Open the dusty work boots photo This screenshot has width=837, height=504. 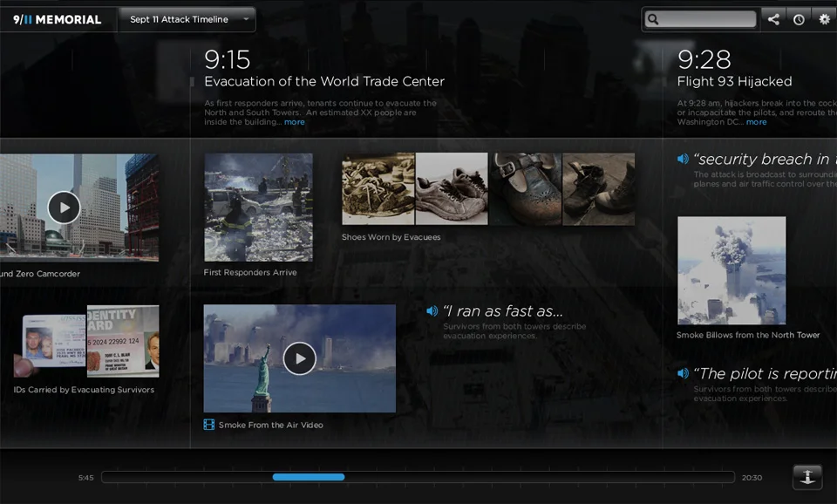tap(598, 188)
